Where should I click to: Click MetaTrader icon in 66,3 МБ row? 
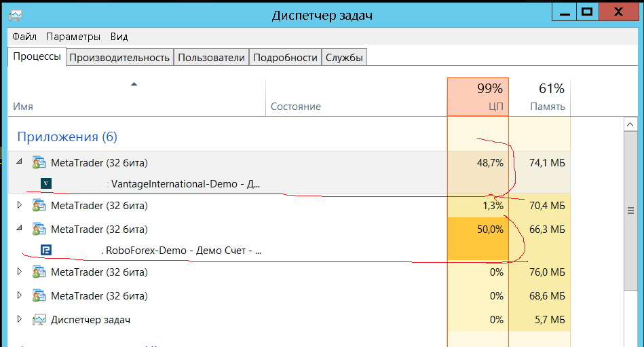(x=39, y=230)
